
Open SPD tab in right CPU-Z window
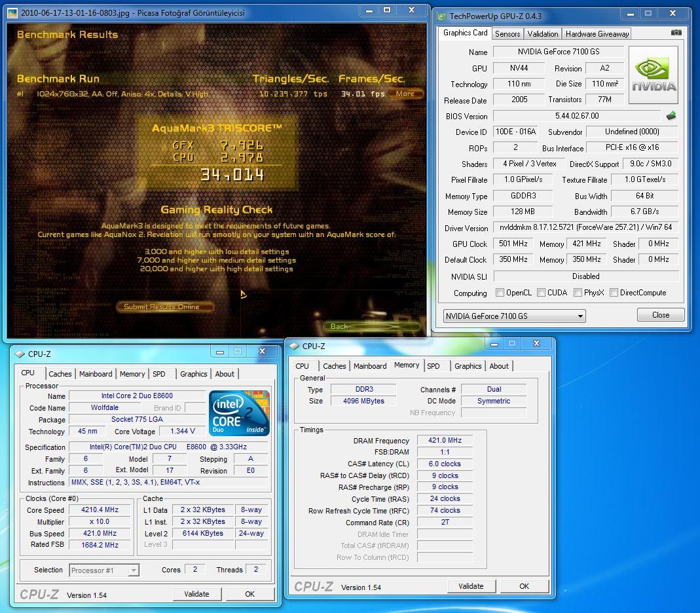click(x=433, y=366)
